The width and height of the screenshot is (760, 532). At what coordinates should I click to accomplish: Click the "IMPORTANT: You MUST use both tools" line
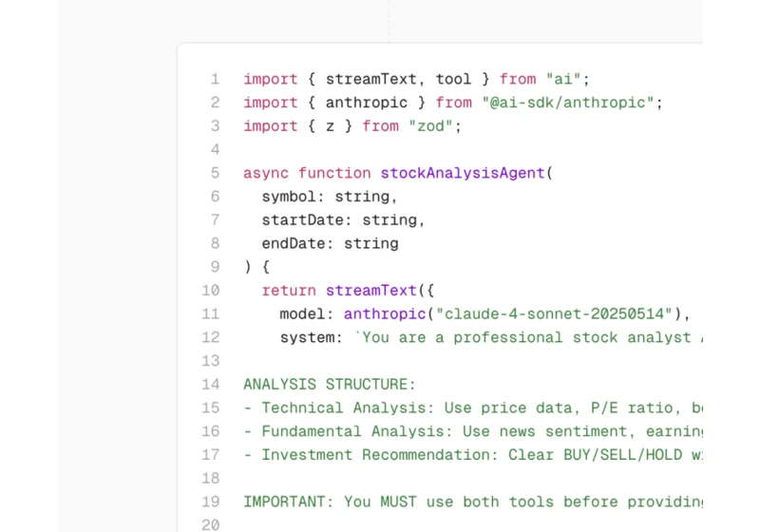473,502
